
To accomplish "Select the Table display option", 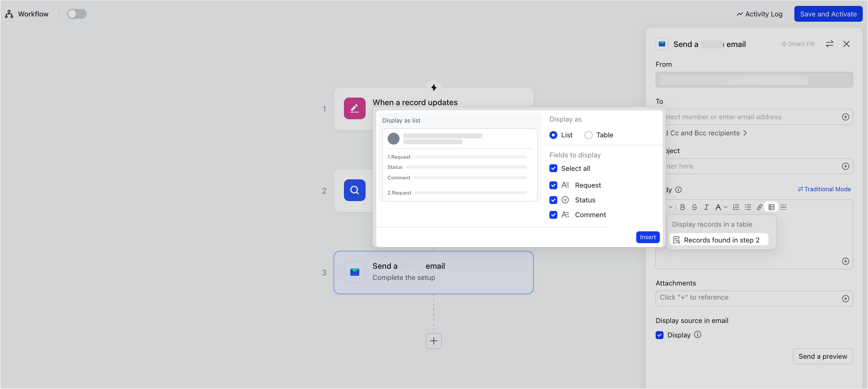I will click(588, 135).
